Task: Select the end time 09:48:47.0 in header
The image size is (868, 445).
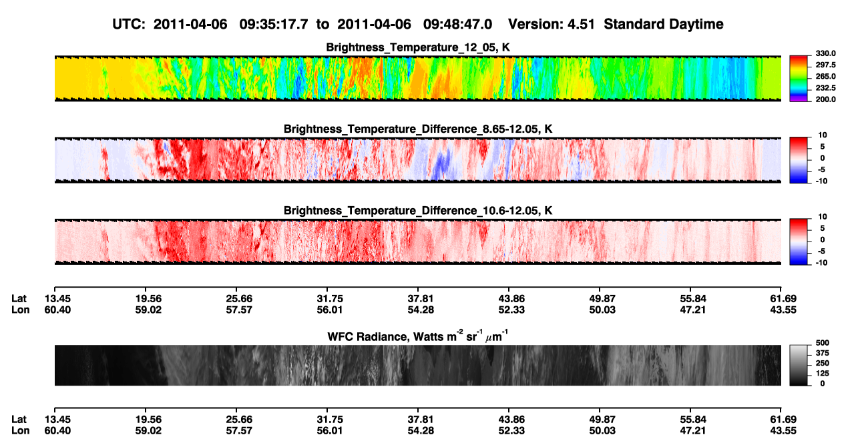Action: pyautogui.click(x=458, y=24)
